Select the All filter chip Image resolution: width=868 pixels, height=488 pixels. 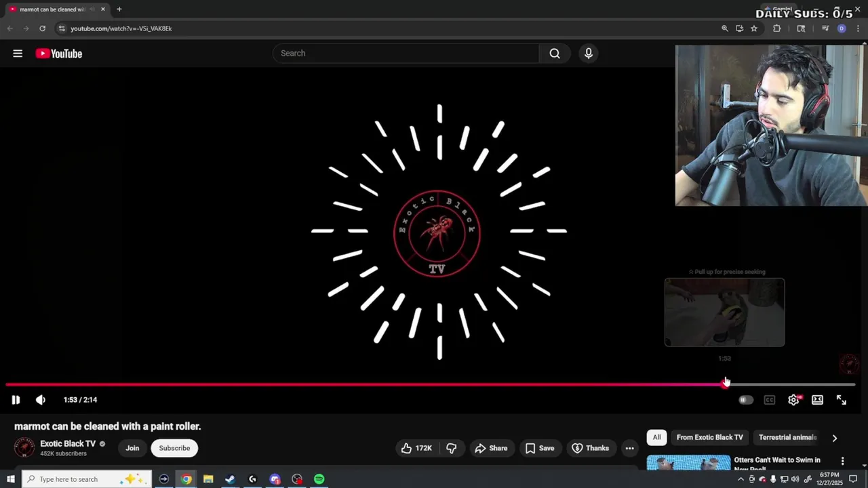[x=656, y=437]
